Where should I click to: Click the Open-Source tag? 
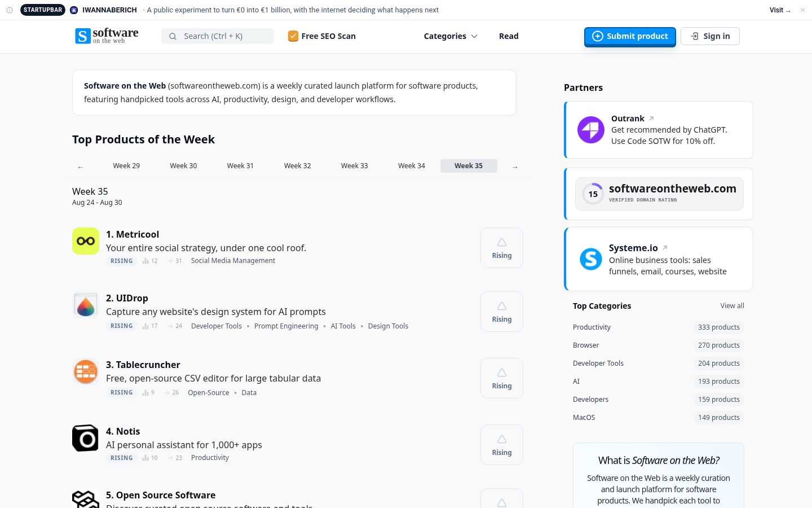point(209,393)
